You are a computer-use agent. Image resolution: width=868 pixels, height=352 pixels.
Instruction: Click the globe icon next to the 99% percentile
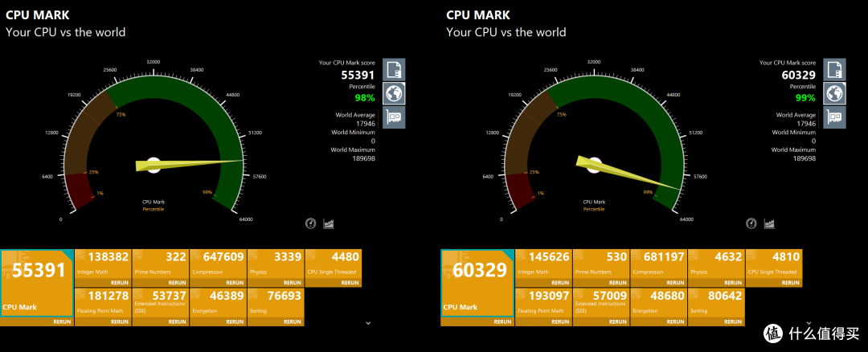click(835, 93)
